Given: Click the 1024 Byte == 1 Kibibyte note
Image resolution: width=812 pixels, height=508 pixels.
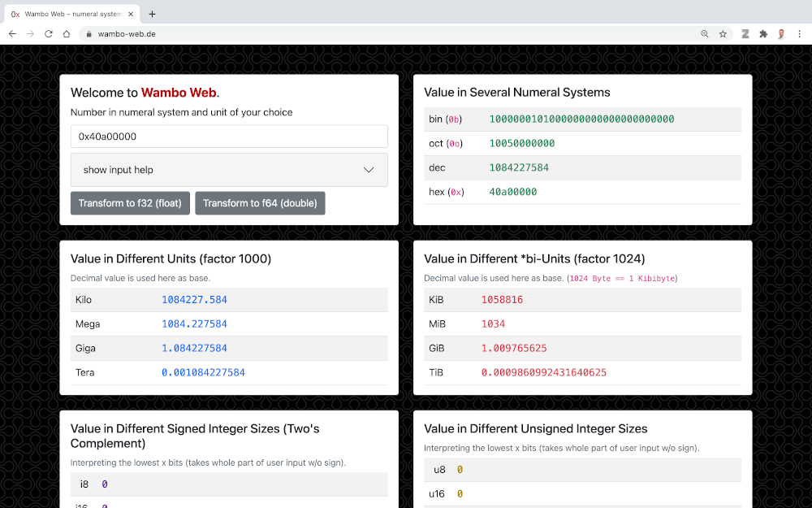Looking at the screenshot, I should (x=622, y=278).
